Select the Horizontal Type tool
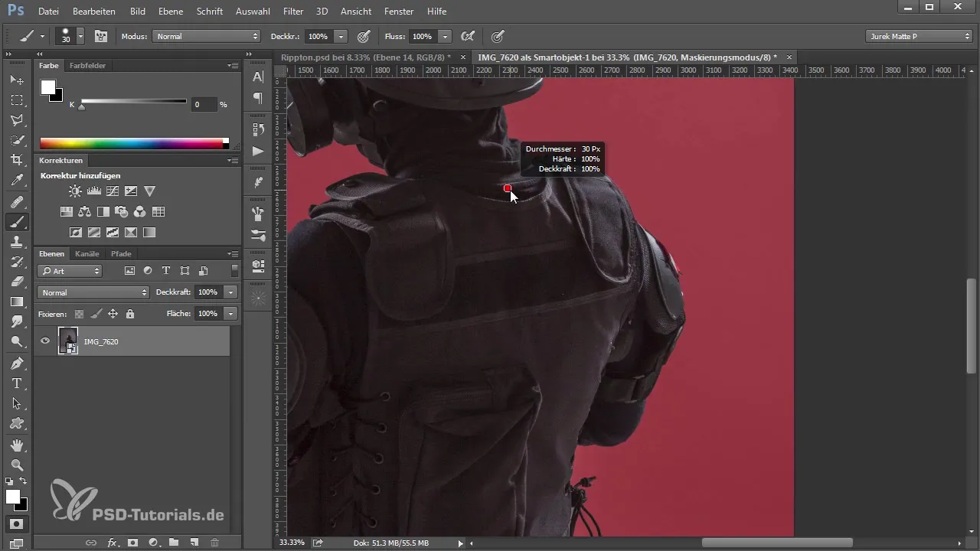980x551 pixels. [17, 383]
